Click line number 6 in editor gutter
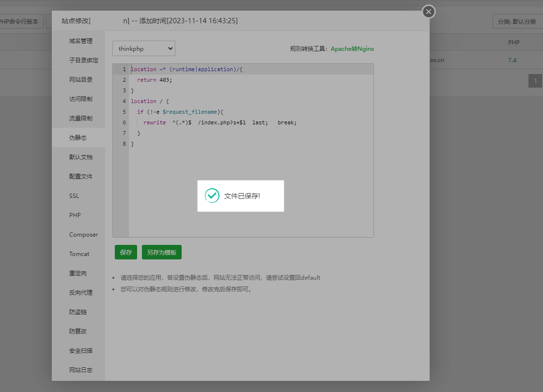Viewport: 543px width, 392px height. point(124,122)
